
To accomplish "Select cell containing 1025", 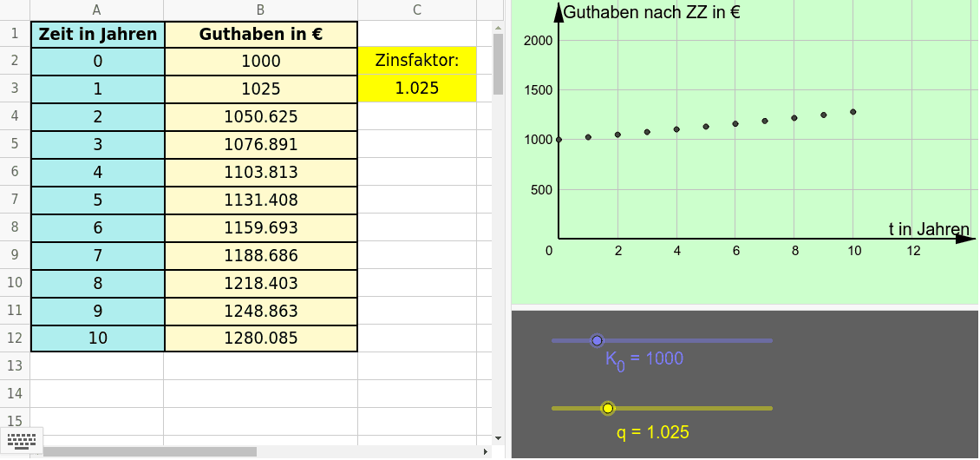I will pyautogui.click(x=261, y=89).
